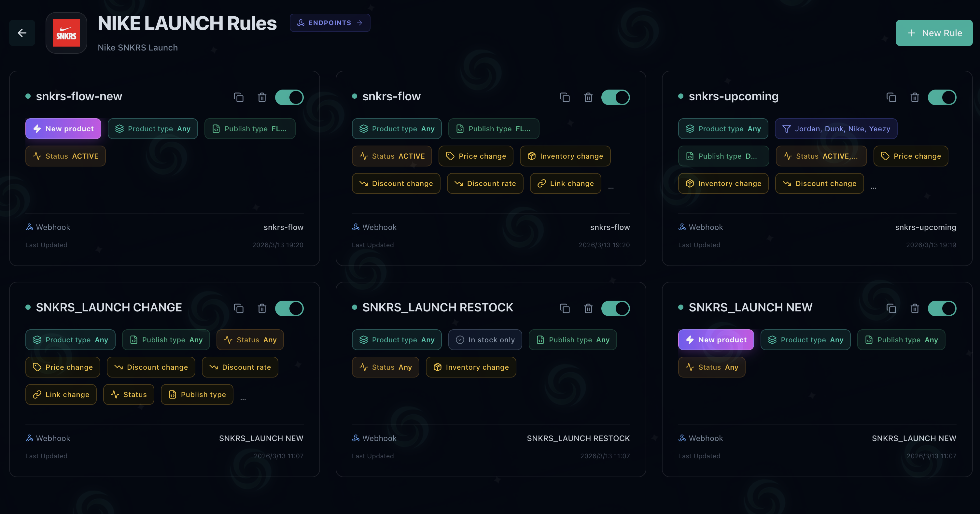Open the Endpoints page link
Viewport: 980px width, 514px height.
(329, 23)
